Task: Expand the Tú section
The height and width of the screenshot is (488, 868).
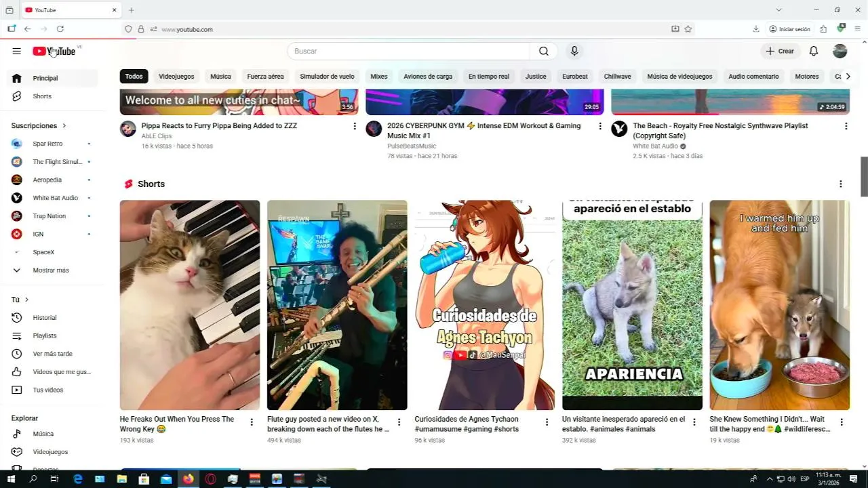Action: [x=20, y=300]
